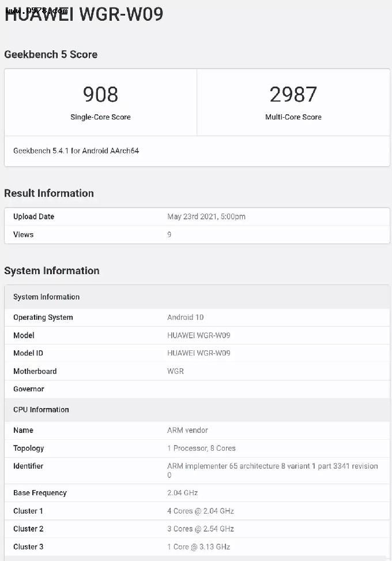Click the Topology row label
Image resolution: width=392 pixels, height=561 pixels.
29,448
